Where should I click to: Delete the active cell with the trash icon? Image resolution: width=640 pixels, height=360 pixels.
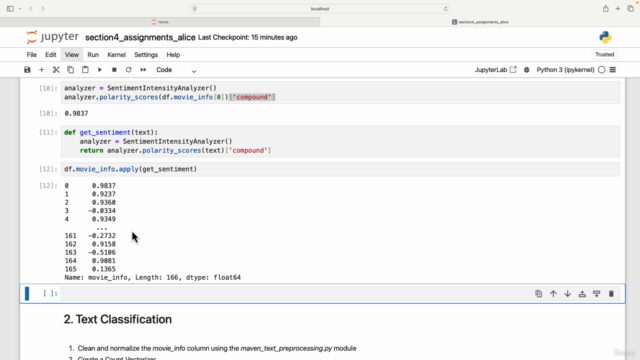(611, 294)
